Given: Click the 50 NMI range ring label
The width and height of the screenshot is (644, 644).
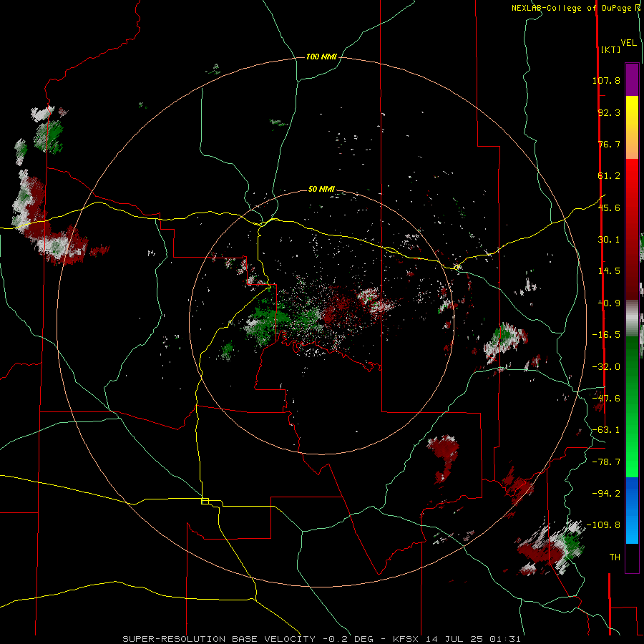Looking at the screenshot, I should coord(321,190).
